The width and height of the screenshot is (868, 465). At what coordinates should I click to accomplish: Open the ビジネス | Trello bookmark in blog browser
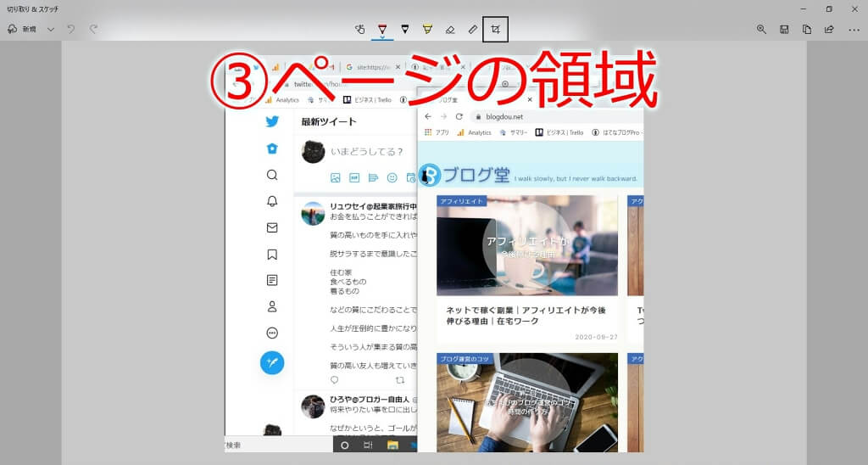click(559, 132)
